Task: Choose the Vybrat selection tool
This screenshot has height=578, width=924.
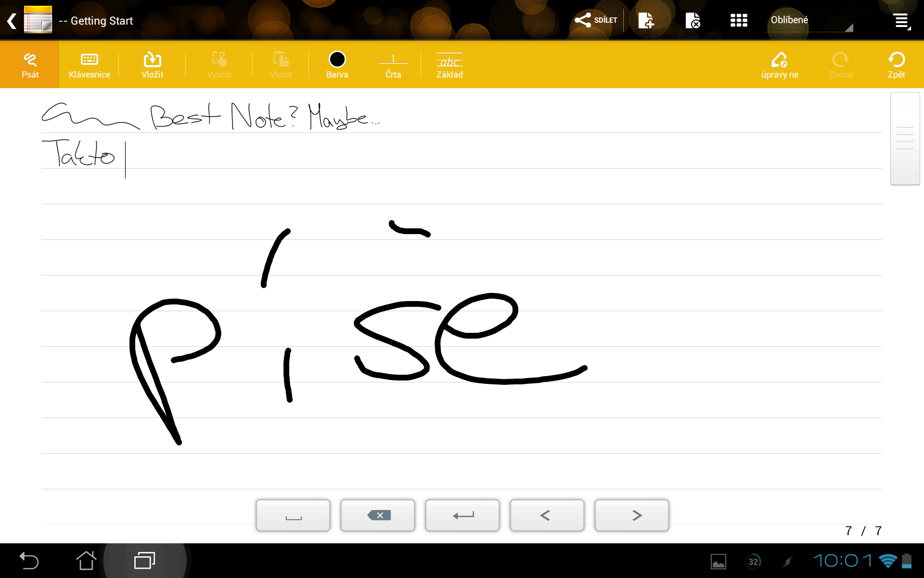Action: coord(219,65)
